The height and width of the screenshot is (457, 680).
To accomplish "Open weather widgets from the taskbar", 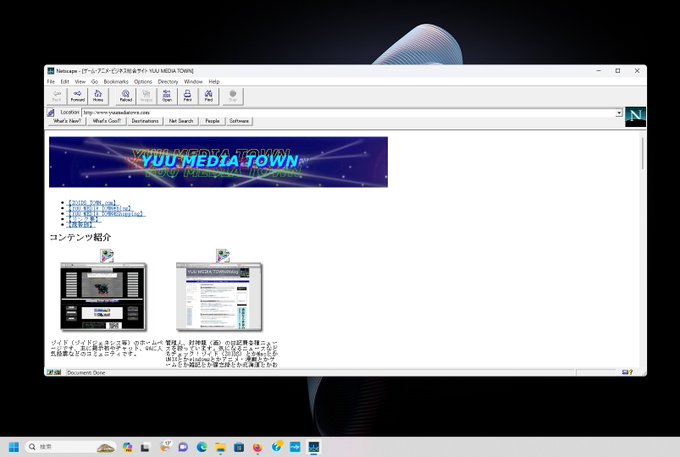I will pyautogui.click(x=165, y=447).
